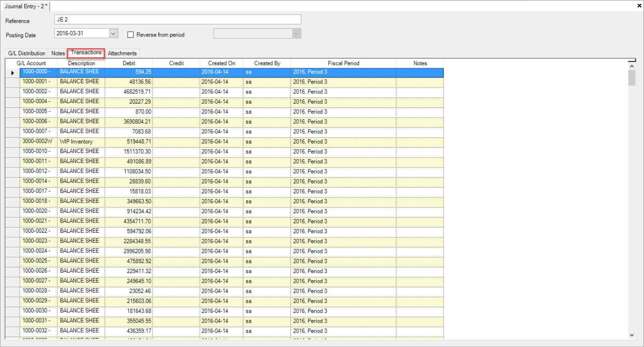Click debit amount 7083.68
The width and height of the screenshot is (644, 347).
129,132
